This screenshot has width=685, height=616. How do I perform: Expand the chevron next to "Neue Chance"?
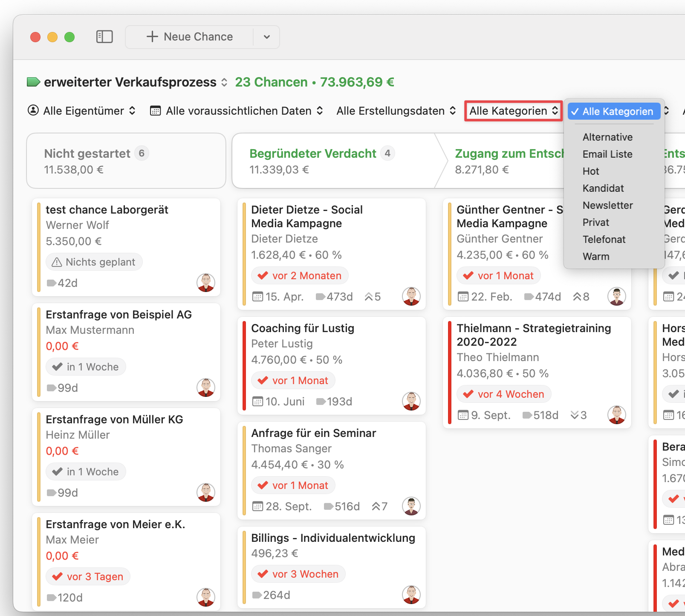tap(266, 37)
